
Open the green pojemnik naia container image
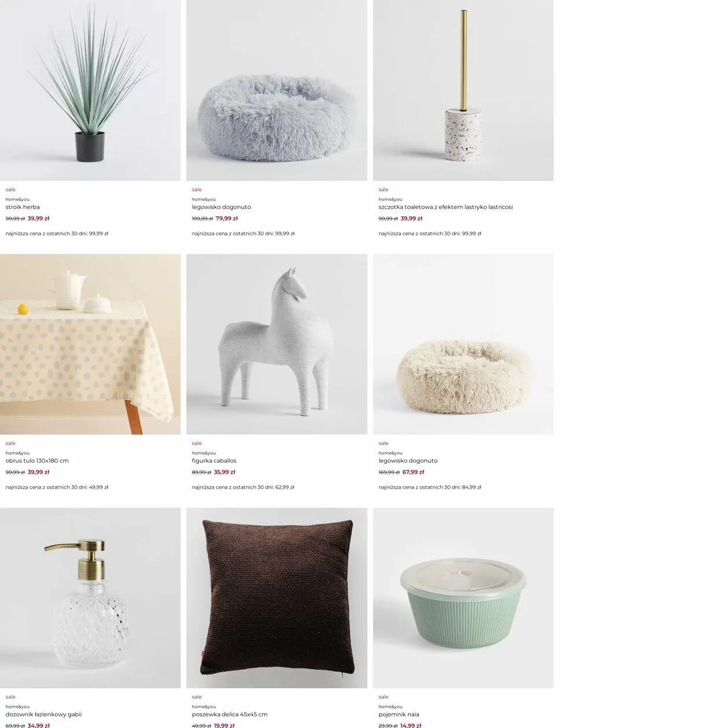pyautogui.click(x=463, y=598)
